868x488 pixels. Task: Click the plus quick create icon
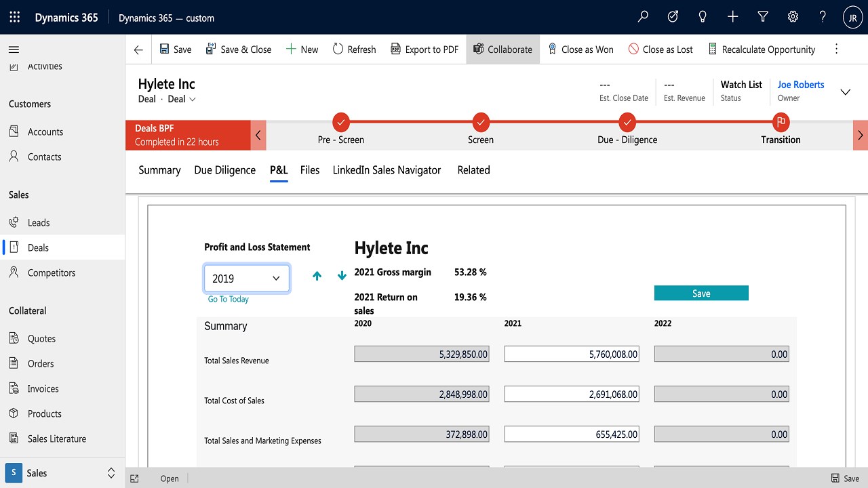point(732,18)
